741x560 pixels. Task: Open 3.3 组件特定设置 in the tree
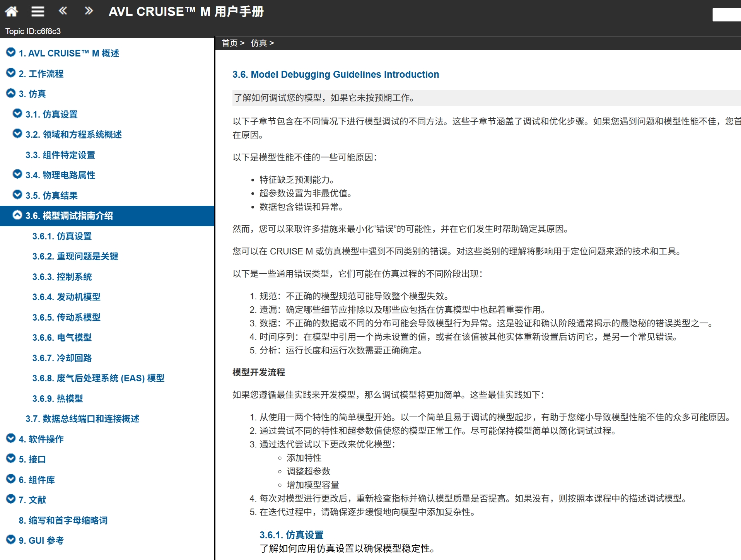tap(60, 155)
